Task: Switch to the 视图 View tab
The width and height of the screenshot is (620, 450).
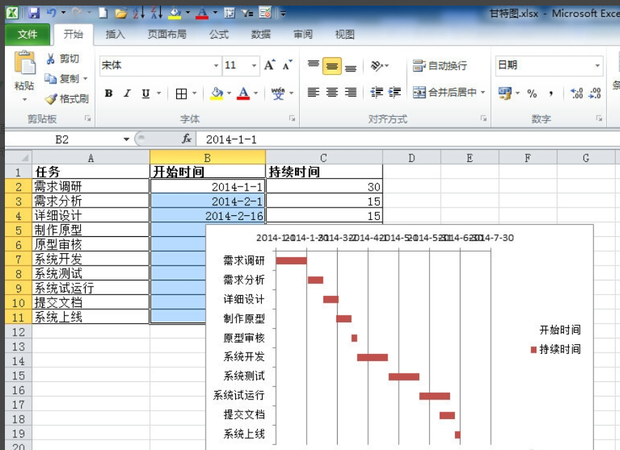Action: [345, 35]
